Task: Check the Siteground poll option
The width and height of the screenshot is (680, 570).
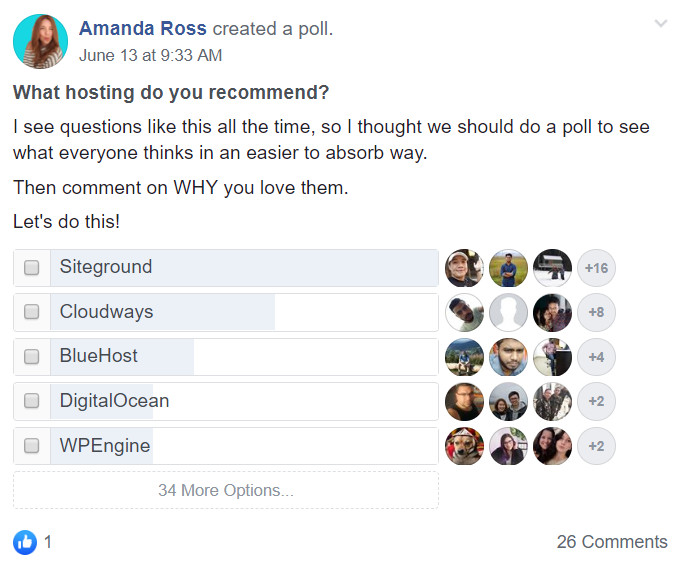Action: point(32,268)
